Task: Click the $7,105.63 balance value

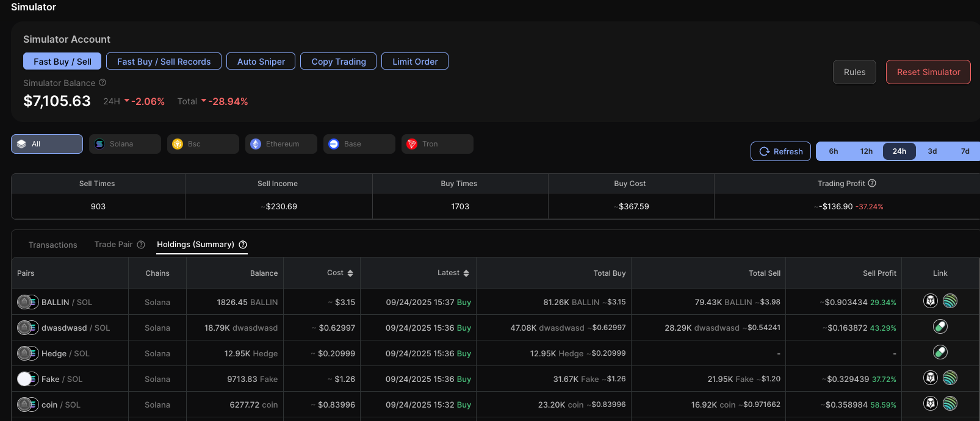Action: (57, 101)
